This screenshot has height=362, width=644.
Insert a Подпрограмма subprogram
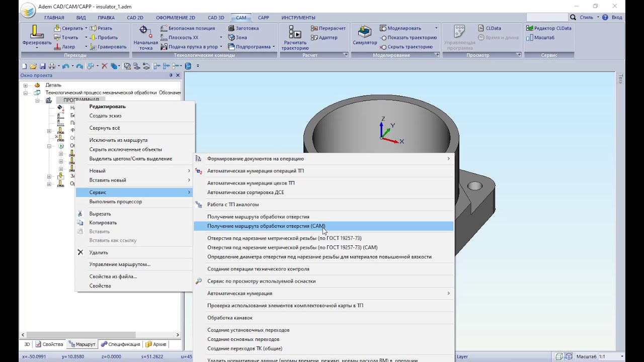pyautogui.click(x=249, y=47)
